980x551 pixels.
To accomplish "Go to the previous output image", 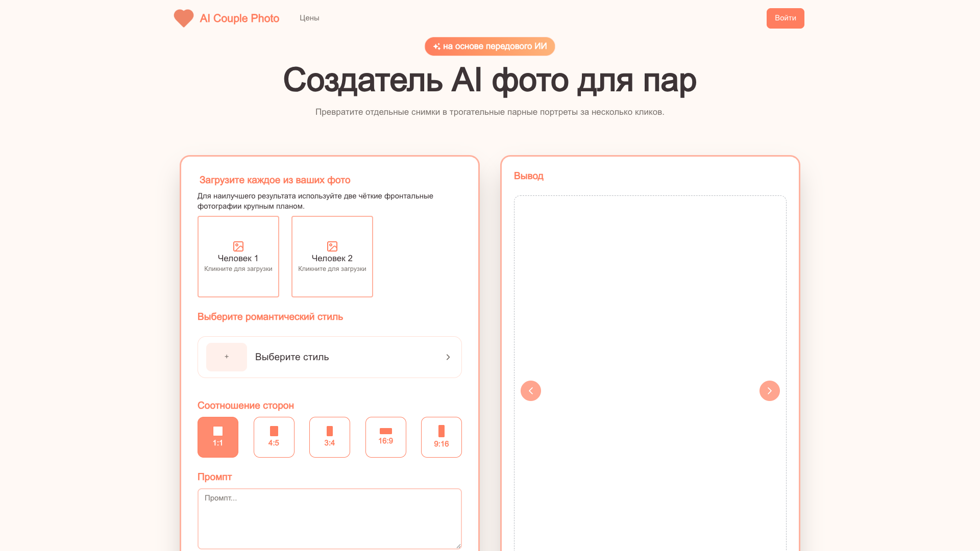I will tap(531, 391).
